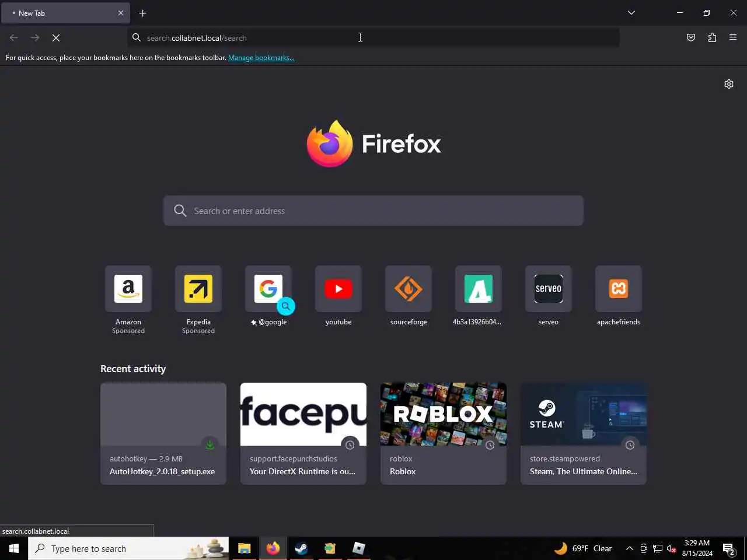The height and width of the screenshot is (560, 747).
Task: Go forward using the forward arrow
Action: 35,37
